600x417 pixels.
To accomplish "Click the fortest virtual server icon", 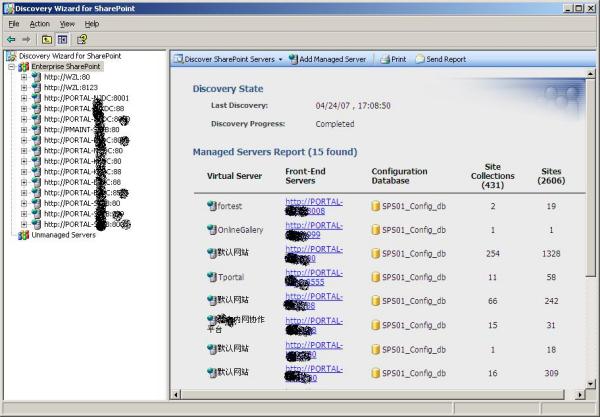I will [x=212, y=206].
